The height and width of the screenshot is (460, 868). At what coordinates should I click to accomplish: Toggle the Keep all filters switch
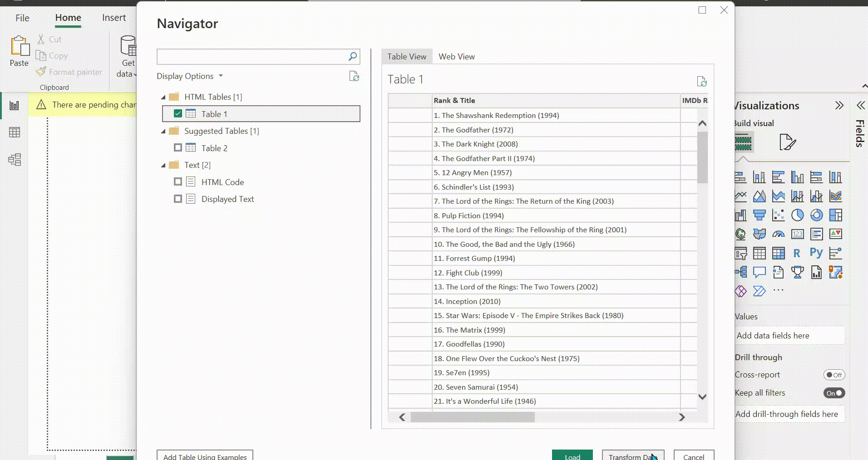click(834, 393)
